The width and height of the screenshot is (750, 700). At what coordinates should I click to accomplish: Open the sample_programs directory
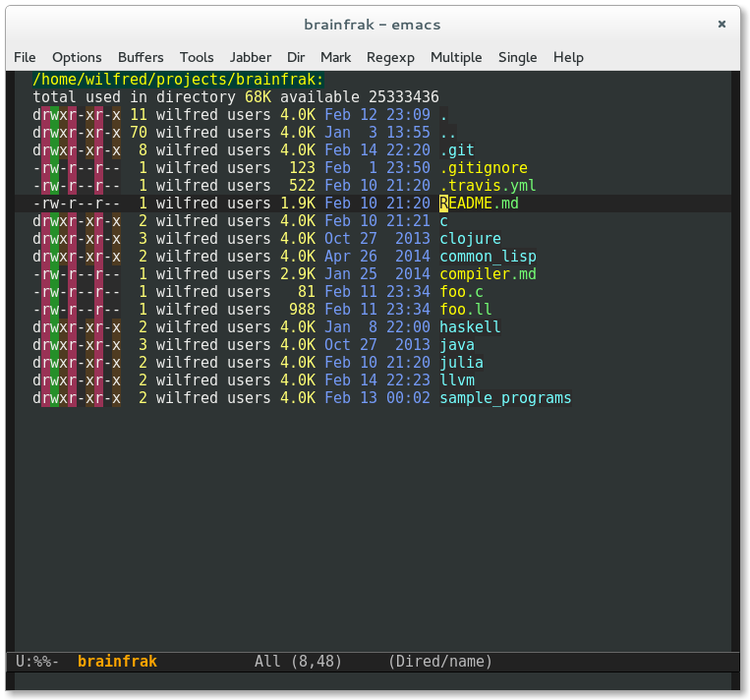click(x=505, y=398)
